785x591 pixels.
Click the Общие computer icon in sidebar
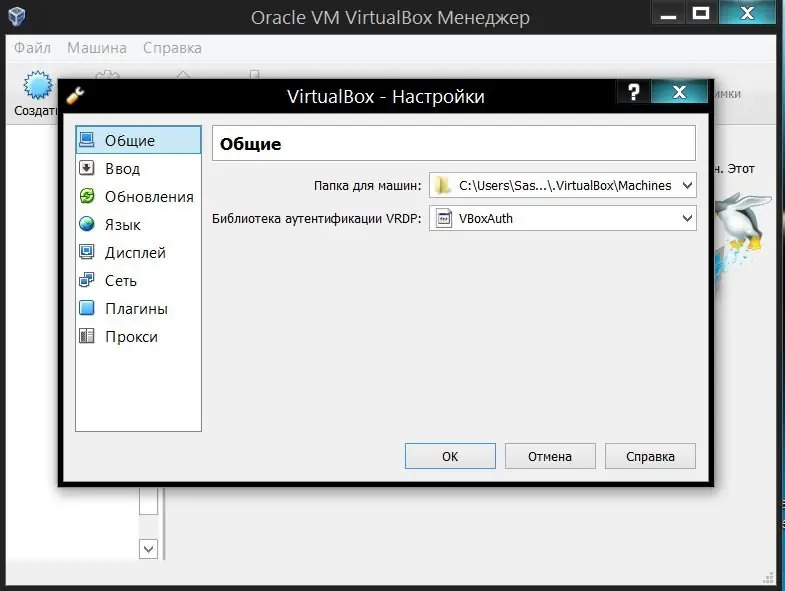click(x=87, y=140)
